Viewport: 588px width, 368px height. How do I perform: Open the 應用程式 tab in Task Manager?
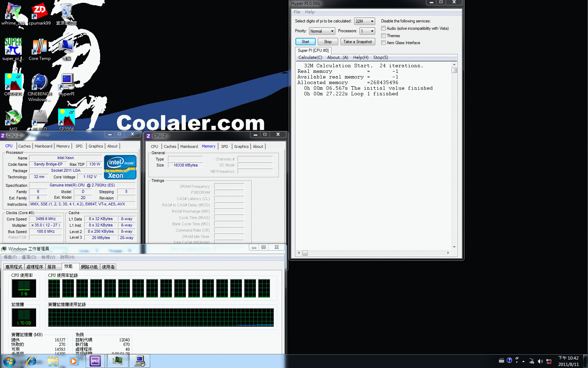coord(14,267)
